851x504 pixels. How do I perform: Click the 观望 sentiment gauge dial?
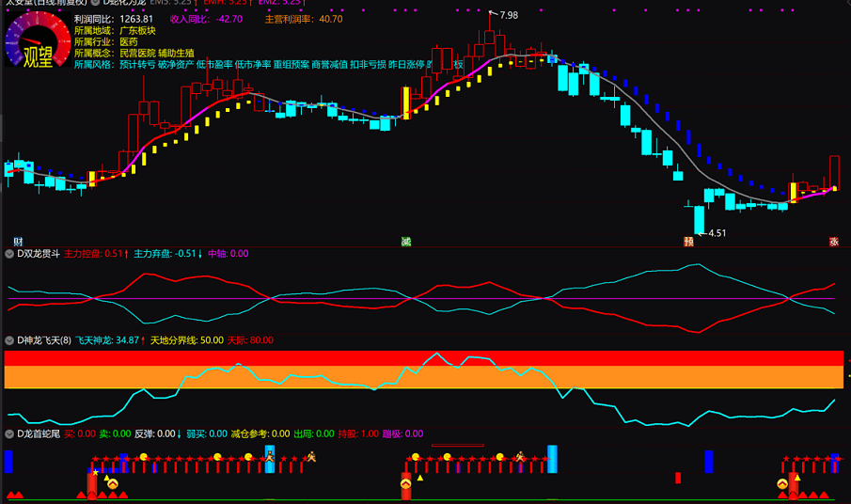point(38,40)
